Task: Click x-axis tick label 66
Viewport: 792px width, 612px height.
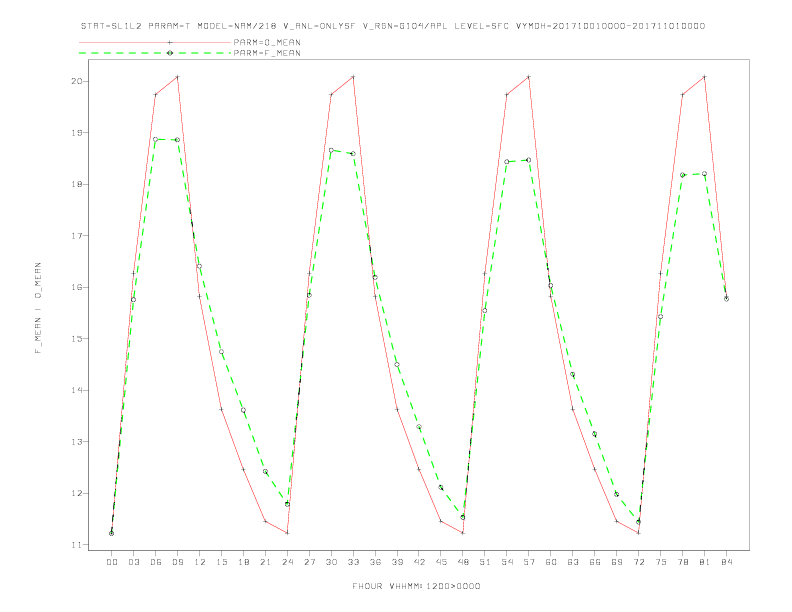Action: (x=595, y=562)
